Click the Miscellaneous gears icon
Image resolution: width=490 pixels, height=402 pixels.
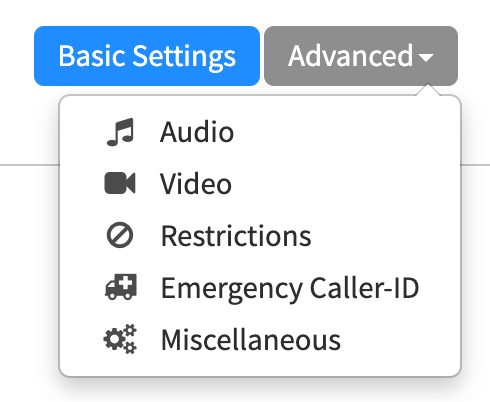click(x=120, y=339)
